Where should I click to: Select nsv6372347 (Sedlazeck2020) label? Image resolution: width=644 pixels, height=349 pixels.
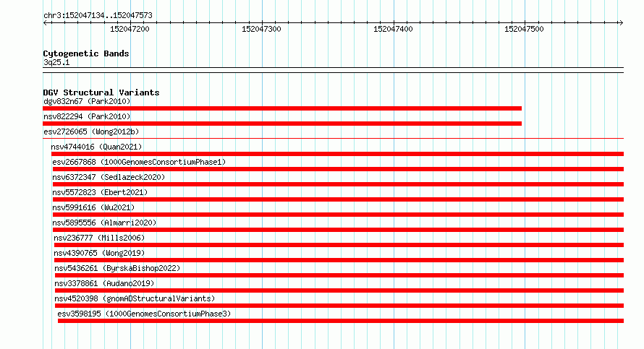(x=109, y=177)
